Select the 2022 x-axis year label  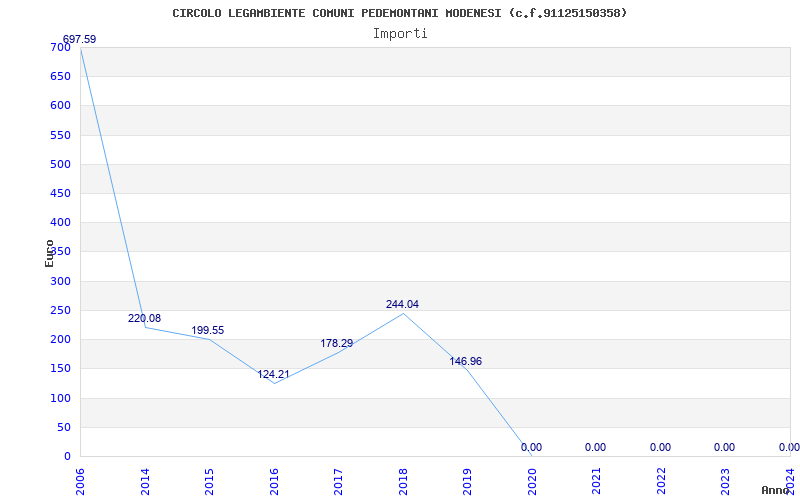click(661, 482)
